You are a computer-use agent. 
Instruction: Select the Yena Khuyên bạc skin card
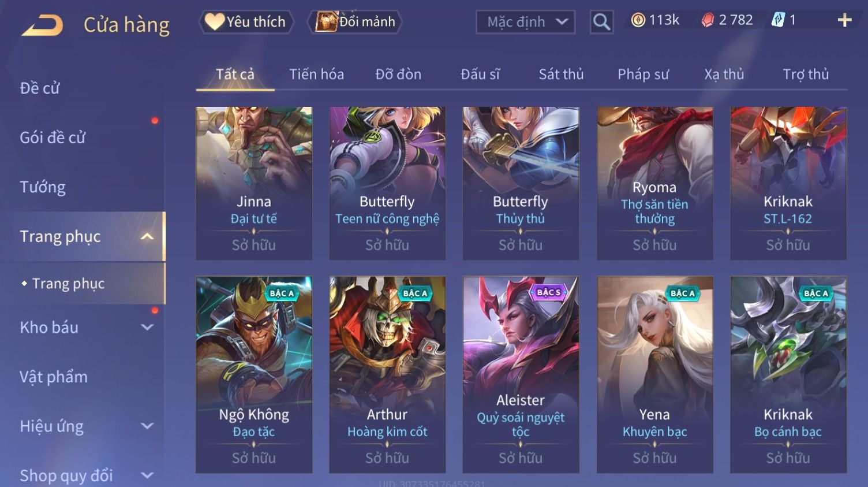pyautogui.click(x=654, y=375)
